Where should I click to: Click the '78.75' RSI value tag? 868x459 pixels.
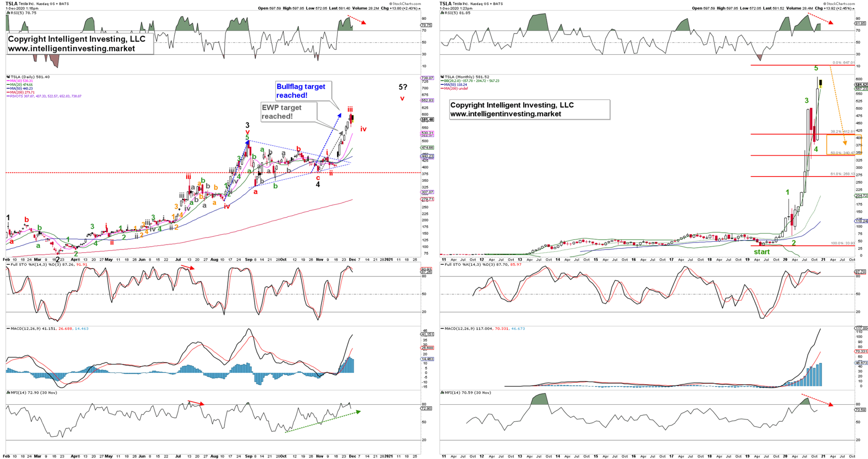[426, 25]
